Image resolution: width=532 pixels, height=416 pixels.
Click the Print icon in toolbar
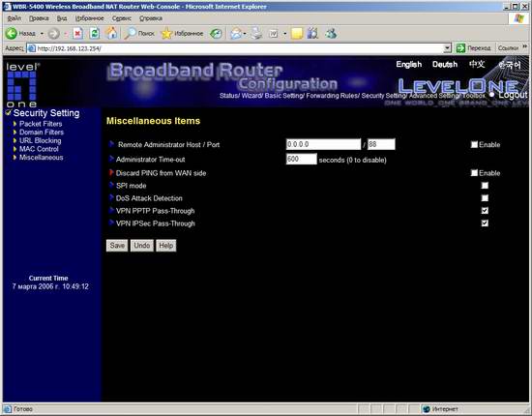click(x=257, y=33)
